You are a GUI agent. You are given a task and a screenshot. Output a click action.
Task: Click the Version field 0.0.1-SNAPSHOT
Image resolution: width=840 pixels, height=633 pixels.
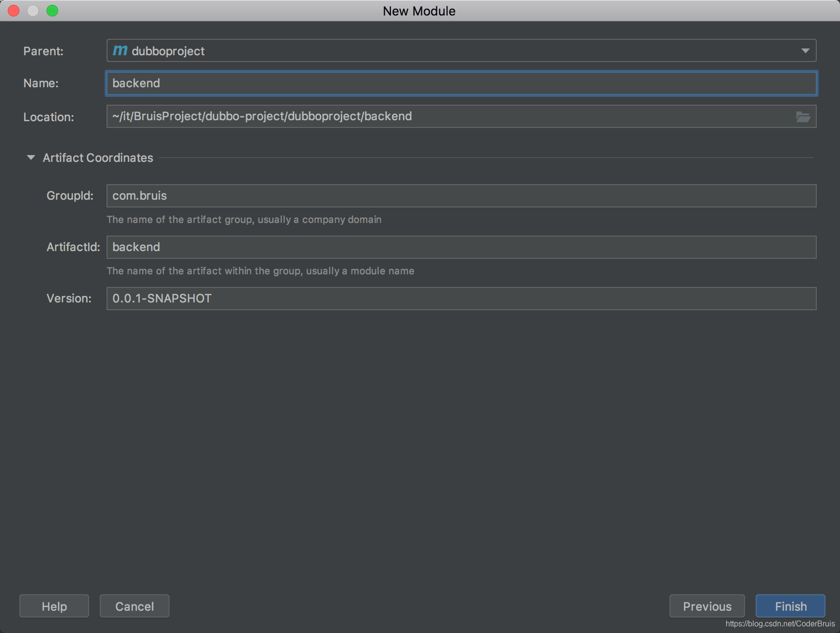click(x=461, y=299)
